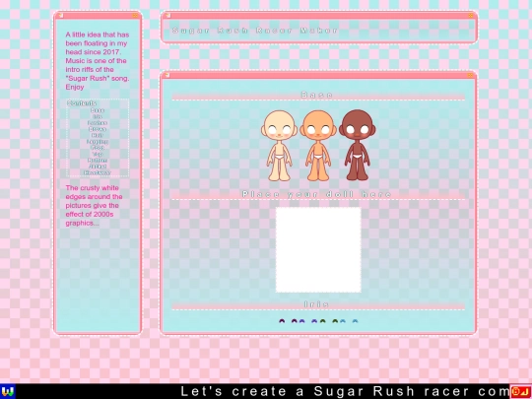Screen dimensions: 532x399
Task: Jump to Jacket in Contents list
Action: coord(98,166)
